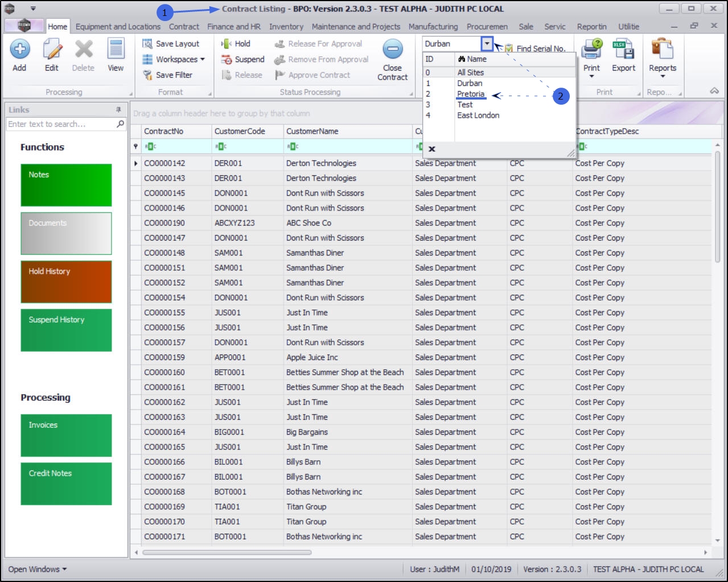Open the Invoices processing tile
This screenshot has height=582, width=728.
[66, 435]
